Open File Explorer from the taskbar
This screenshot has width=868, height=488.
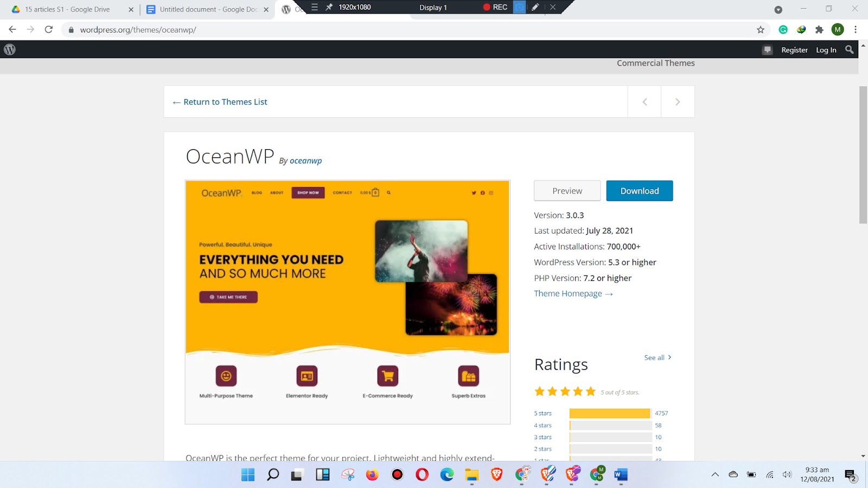point(472,474)
